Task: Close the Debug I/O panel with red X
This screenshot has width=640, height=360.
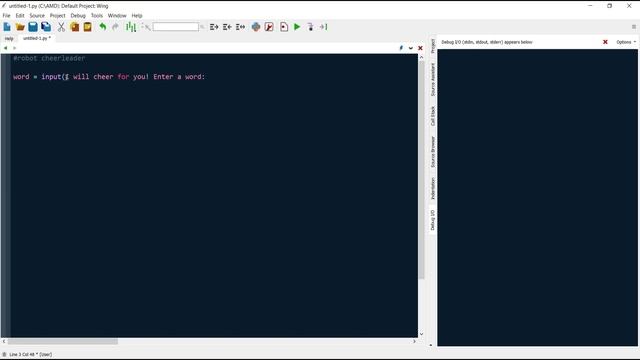Action: (605, 42)
